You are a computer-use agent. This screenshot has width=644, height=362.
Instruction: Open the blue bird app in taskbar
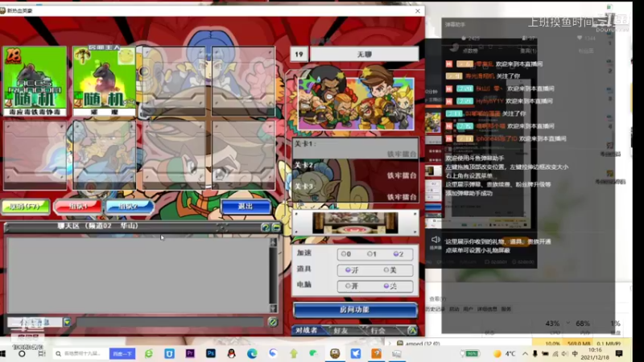tap(356, 353)
